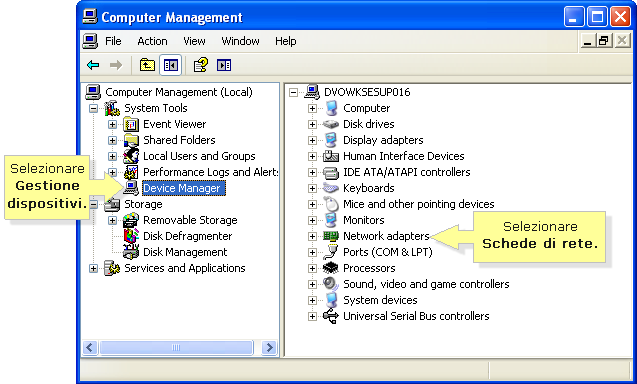
Task: Expand the Network adapters node
Action: [x=312, y=236]
